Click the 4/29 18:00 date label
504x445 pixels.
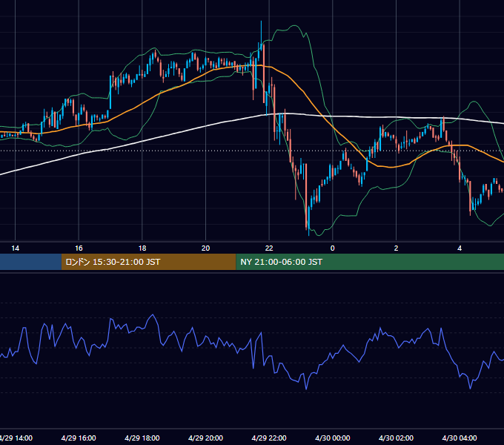[x=142, y=438]
